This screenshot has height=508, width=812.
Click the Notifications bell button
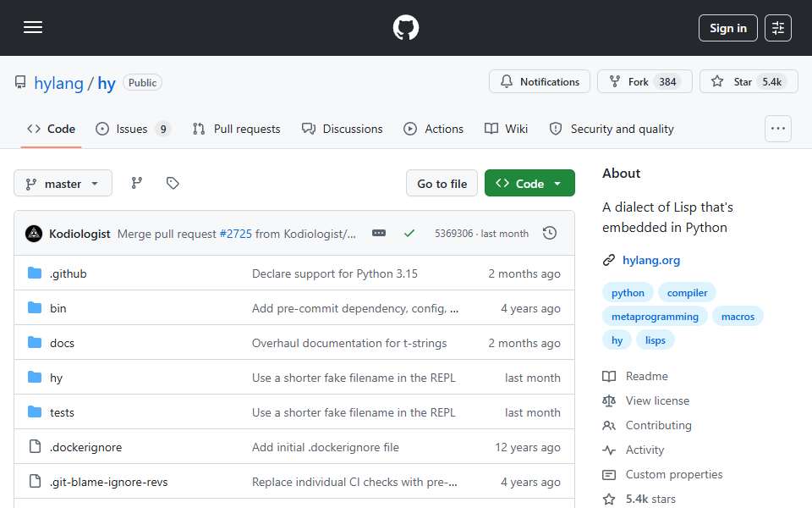pyautogui.click(x=539, y=82)
